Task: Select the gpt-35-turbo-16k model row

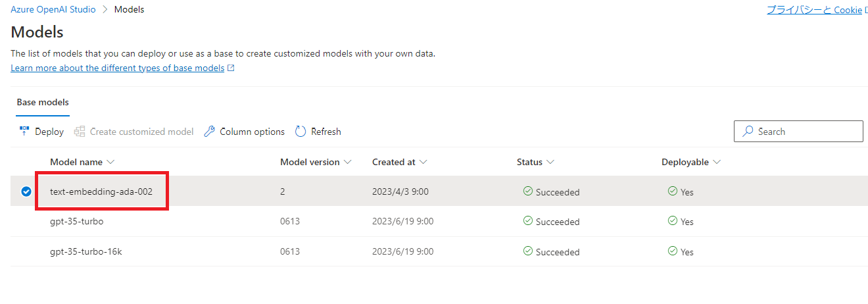Action: coord(85,252)
